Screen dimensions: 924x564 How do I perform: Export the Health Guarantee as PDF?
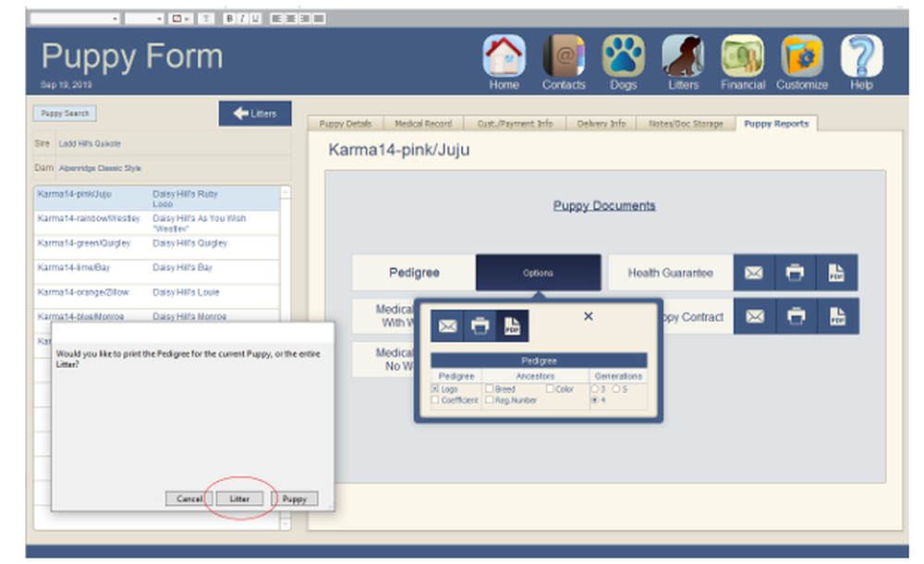pyautogui.click(x=838, y=272)
